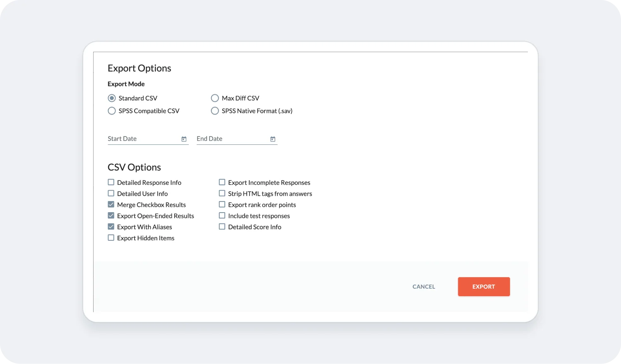Disable Export With Aliases
The height and width of the screenshot is (364, 621).
click(x=111, y=226)
